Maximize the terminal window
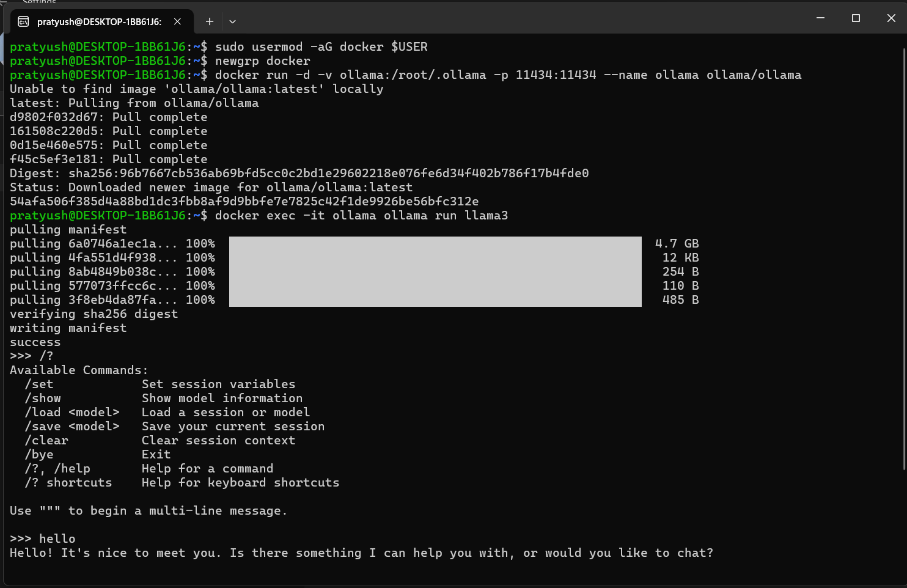 point(856,18)
